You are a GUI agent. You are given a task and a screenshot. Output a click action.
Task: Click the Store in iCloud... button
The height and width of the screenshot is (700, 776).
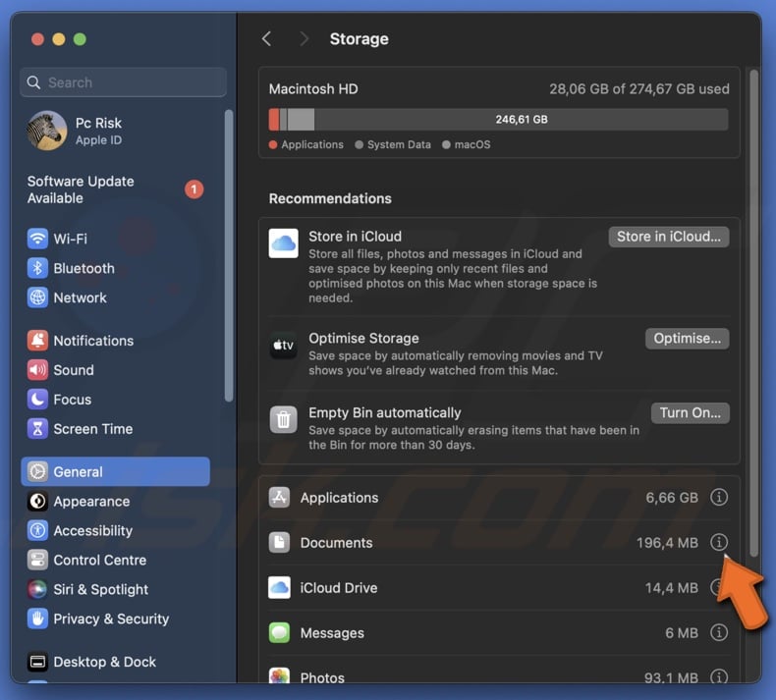669,237
